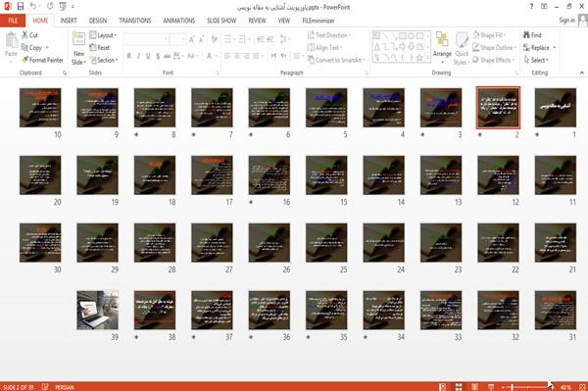Click the Find binoculars command
The height and width of the screenshot is (391, 588).
pyautogui.click(x=532, y=35)
